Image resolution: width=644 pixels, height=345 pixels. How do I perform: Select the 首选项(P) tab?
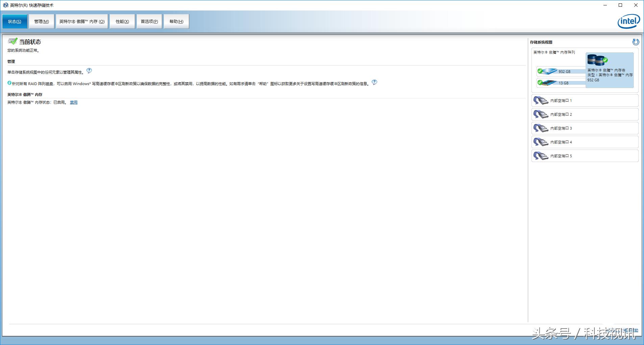pos(149,22)
